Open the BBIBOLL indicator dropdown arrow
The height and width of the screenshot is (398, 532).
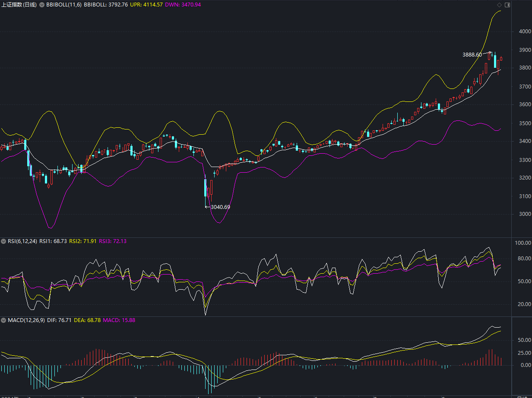[x=42, y=5]
